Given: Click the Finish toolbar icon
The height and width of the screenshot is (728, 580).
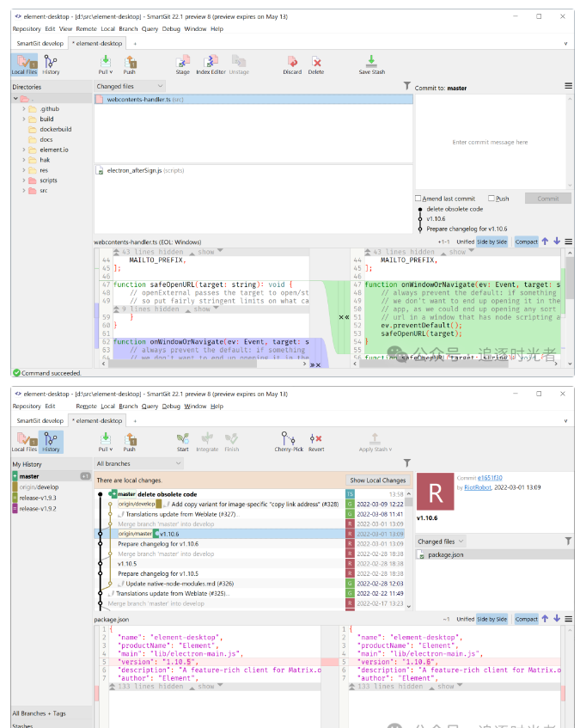Looking at the screenshot, I should coord(231,442).
